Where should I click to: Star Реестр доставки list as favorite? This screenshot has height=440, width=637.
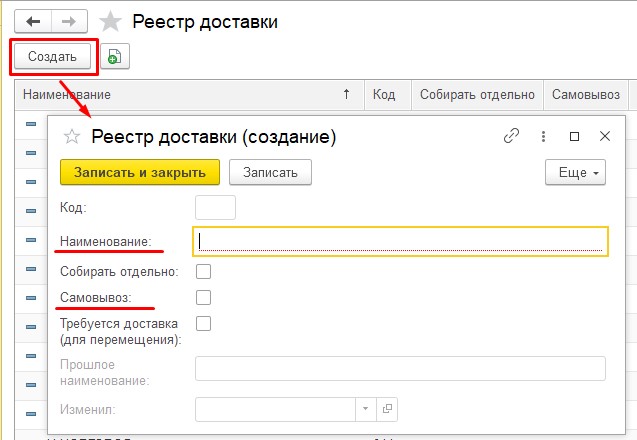coord(110,22)
